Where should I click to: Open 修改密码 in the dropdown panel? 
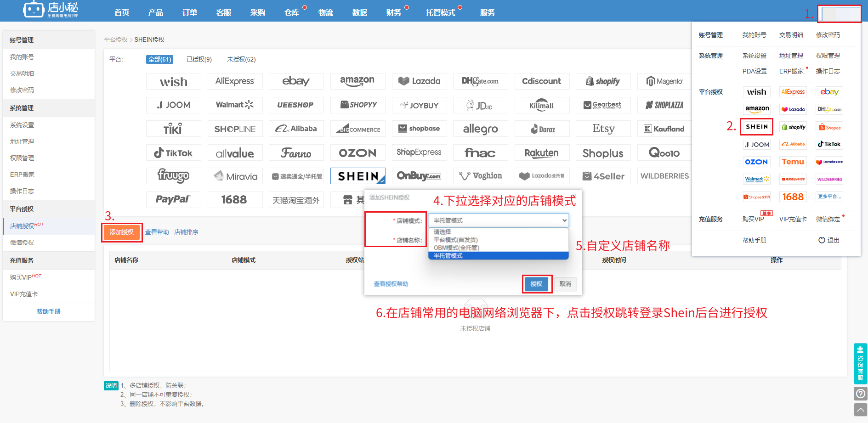point(828,35)
